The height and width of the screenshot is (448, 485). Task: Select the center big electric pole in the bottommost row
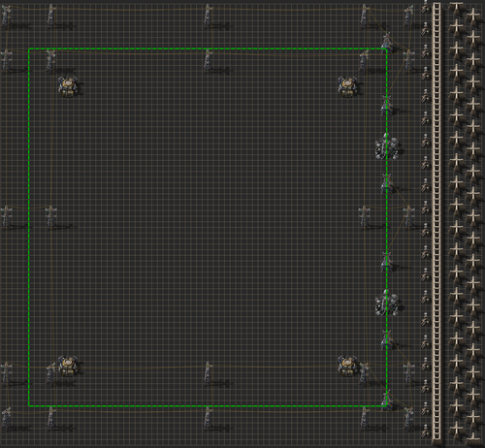pos(208,418)
